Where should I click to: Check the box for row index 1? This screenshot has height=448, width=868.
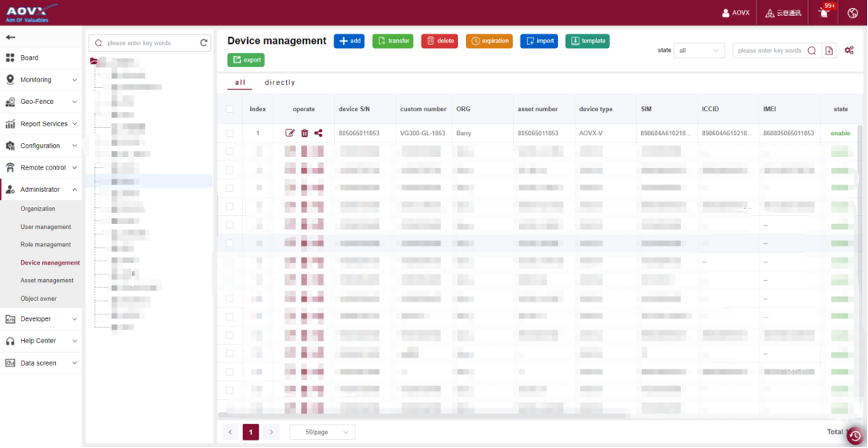click(229, 134)
